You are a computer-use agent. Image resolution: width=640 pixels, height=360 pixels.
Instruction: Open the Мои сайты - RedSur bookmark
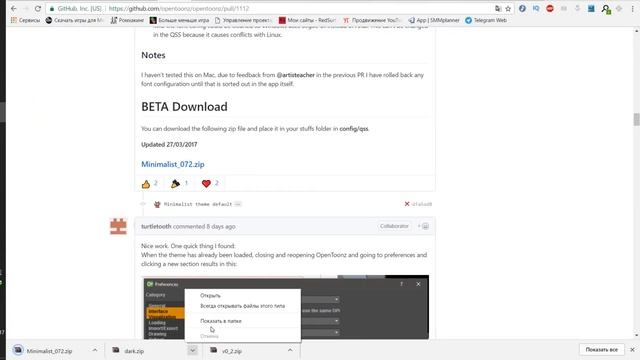point(307,20)
